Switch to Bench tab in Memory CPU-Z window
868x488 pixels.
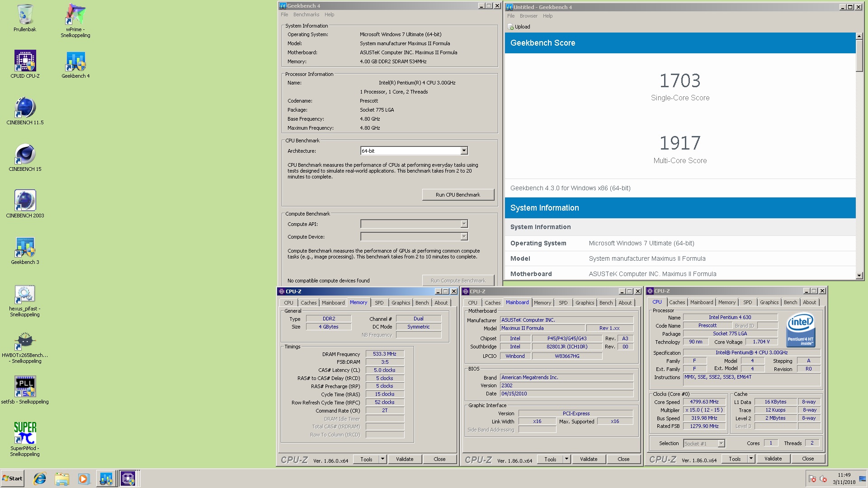pyautogui.click(x=422, y=303)
